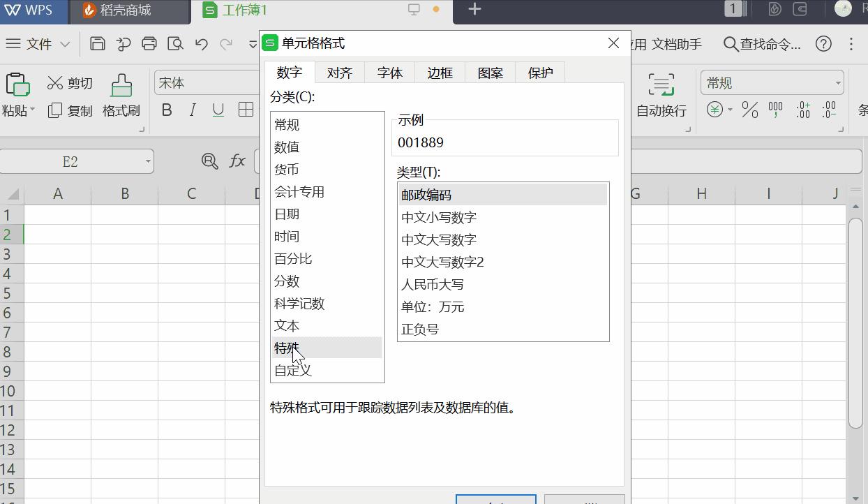868x504 pixels.
Task: Toggle italic formatting
Action: point(191,110)
